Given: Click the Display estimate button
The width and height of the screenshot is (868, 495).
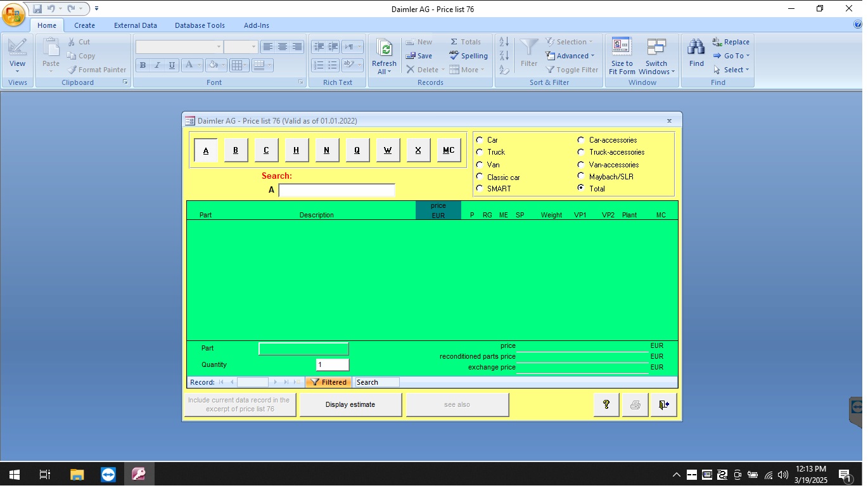Looking at the screenshot, I should point(350,405).
